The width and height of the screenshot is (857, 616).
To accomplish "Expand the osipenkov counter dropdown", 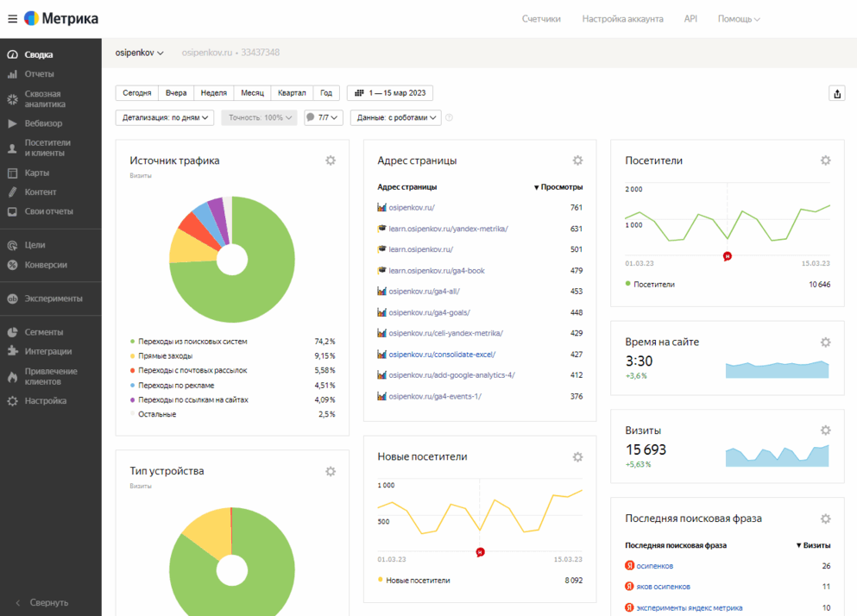I will pos(139,53).
